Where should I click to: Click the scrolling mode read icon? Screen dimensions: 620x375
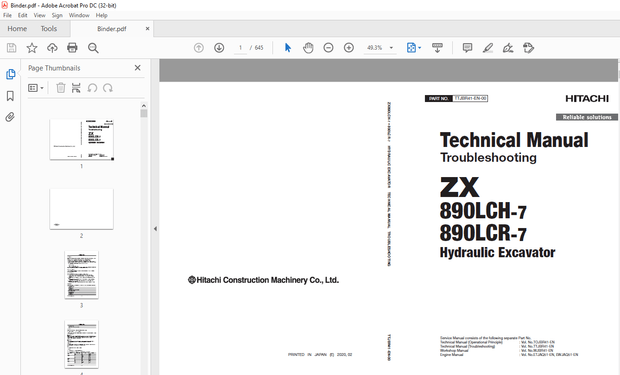437,48
